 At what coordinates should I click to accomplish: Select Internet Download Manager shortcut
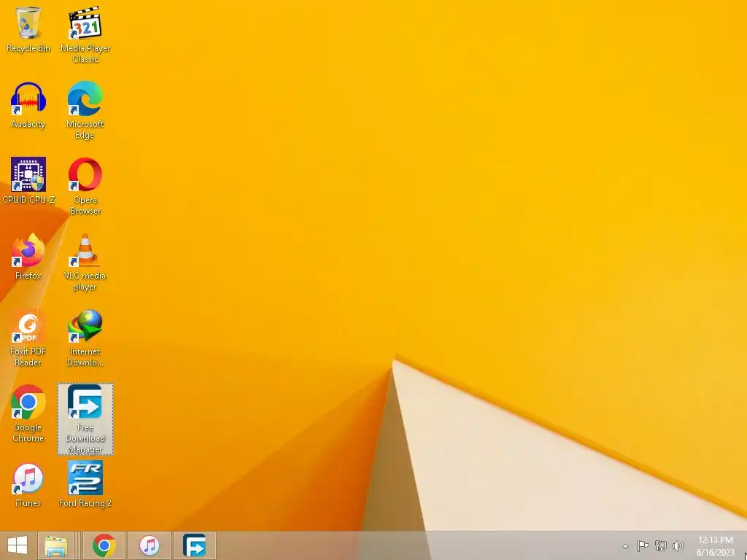click(x=85, y=338)
